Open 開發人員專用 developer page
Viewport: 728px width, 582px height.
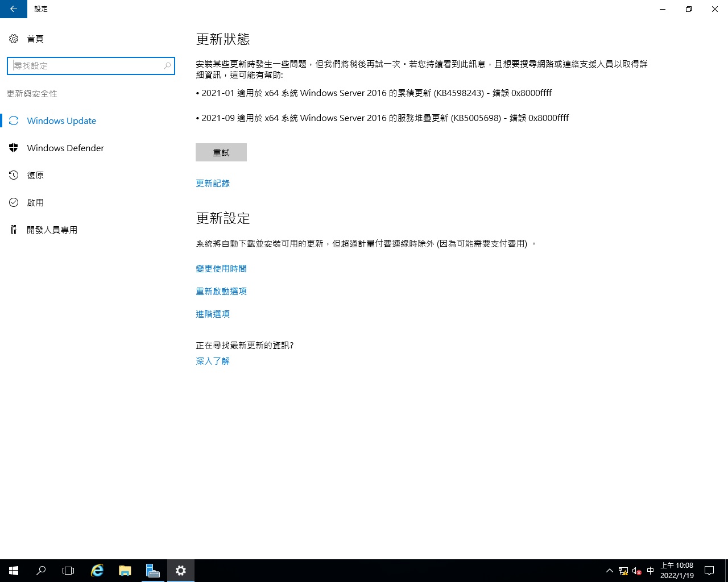coord(52,230)
